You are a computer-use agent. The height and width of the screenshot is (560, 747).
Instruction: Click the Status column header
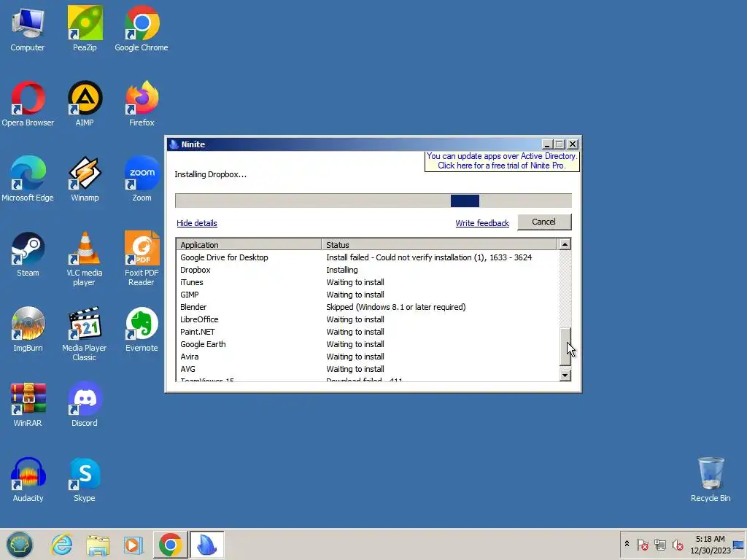(438, 244)
